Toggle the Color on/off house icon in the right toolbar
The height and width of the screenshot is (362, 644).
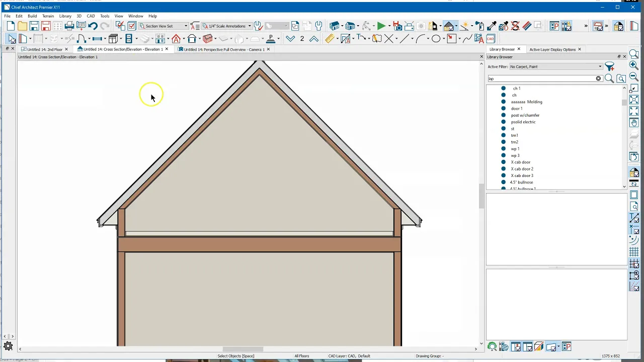pos(634,173)
